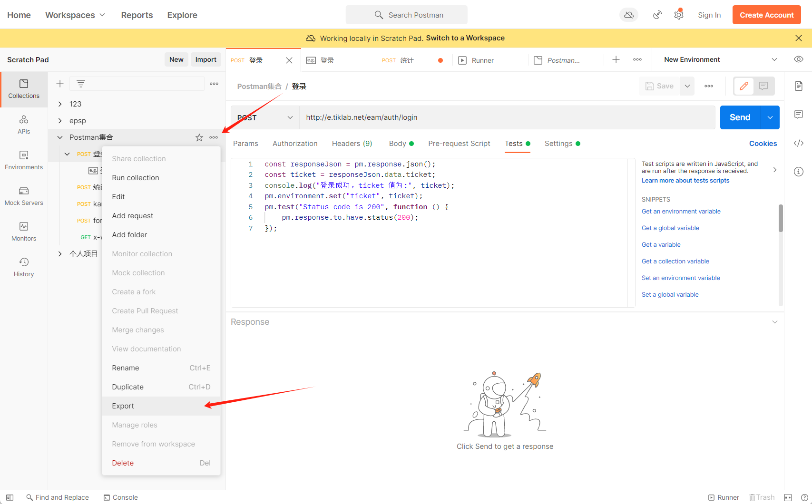Viewport: 812px width, 504px height.
Task: Open the Save options dropdown arrow
Action: tap(687, 86)
